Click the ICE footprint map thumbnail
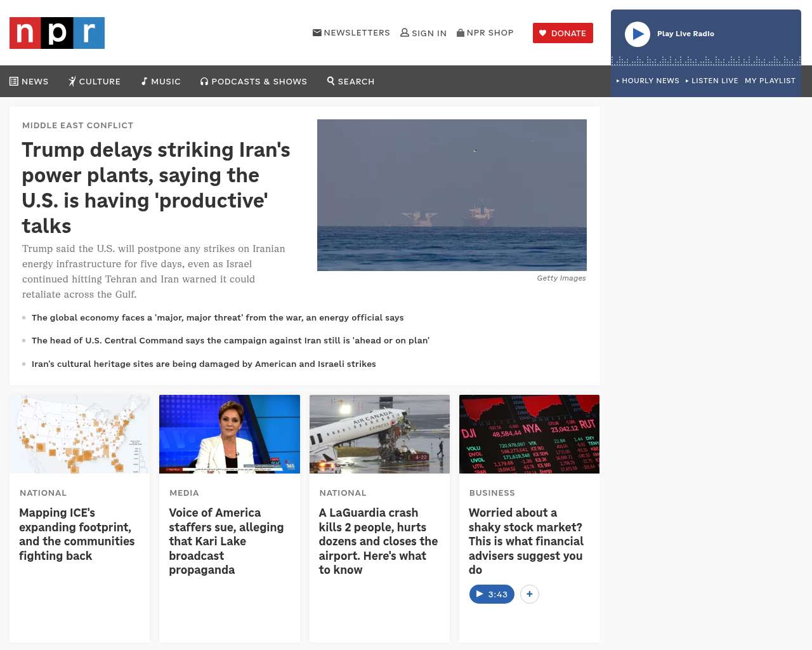Screen dimensions: 812x650 [80, 434]
